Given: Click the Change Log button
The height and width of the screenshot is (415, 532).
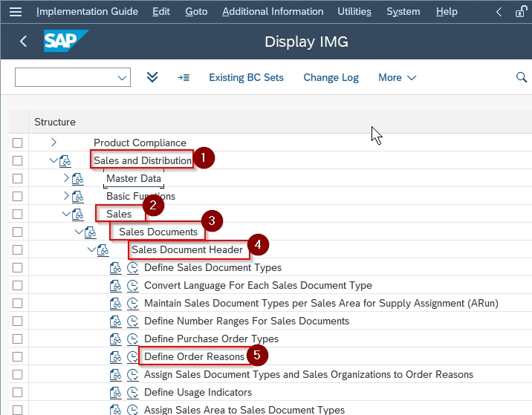Looking at the screenshot, I should tap(331, 78).
